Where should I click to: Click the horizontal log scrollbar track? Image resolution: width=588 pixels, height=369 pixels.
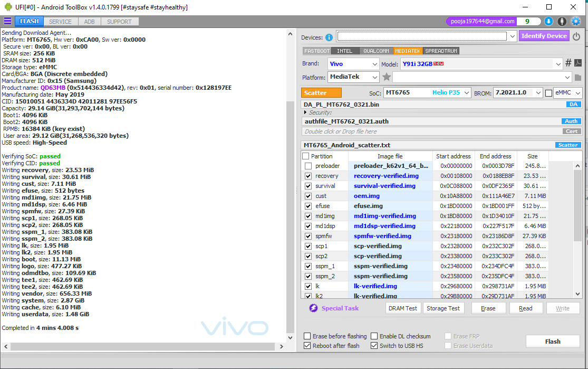click(142, 346)
